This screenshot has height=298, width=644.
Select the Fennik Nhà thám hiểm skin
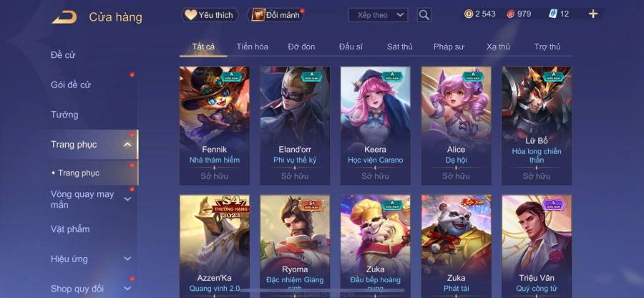[215, 125]
